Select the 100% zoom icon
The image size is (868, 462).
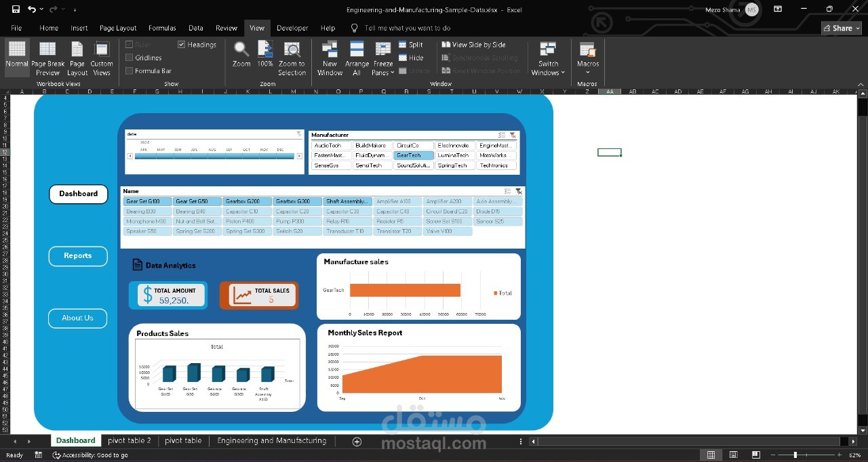(x=264, y=54)
